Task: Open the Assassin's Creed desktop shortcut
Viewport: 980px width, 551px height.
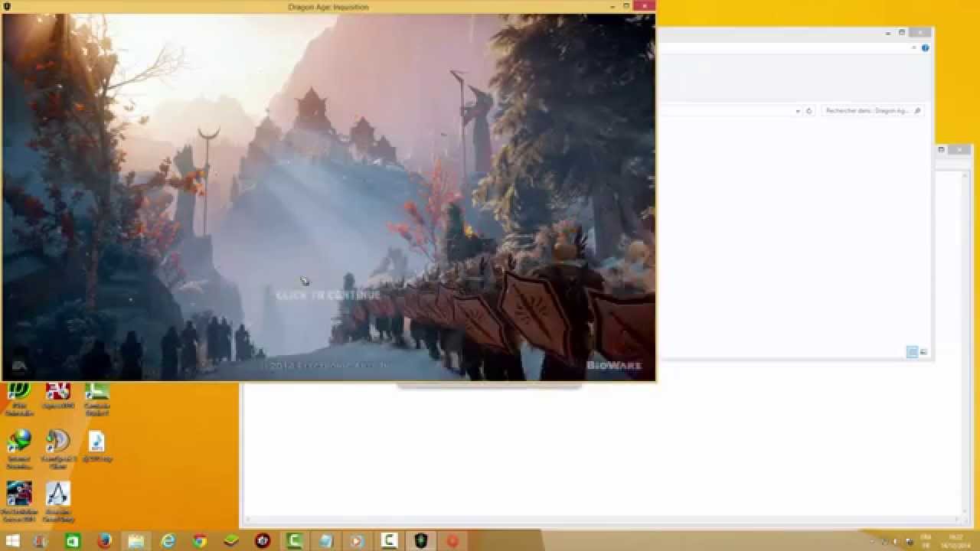Action: (57, 501)
